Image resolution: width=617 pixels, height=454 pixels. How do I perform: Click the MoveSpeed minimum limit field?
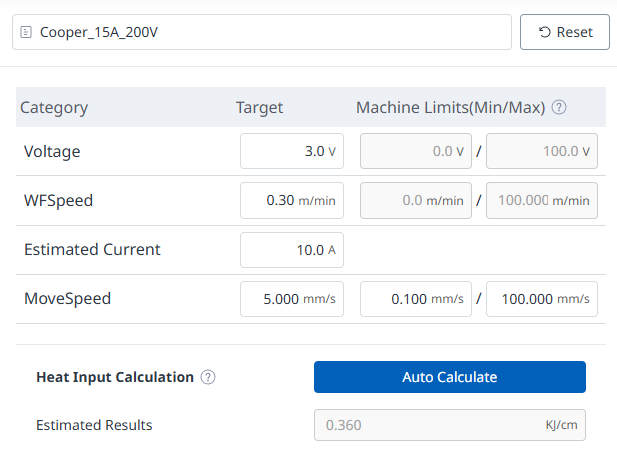414,299
